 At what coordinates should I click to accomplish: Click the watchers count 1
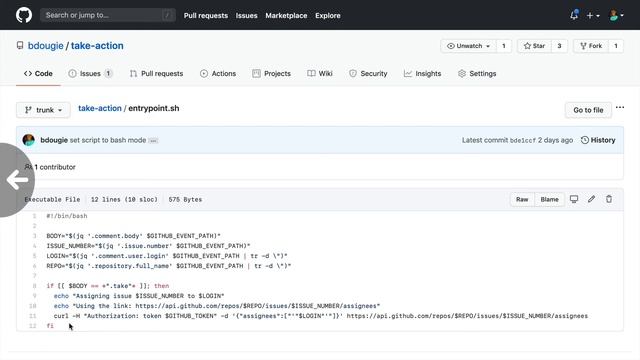[x=504, y=46]
